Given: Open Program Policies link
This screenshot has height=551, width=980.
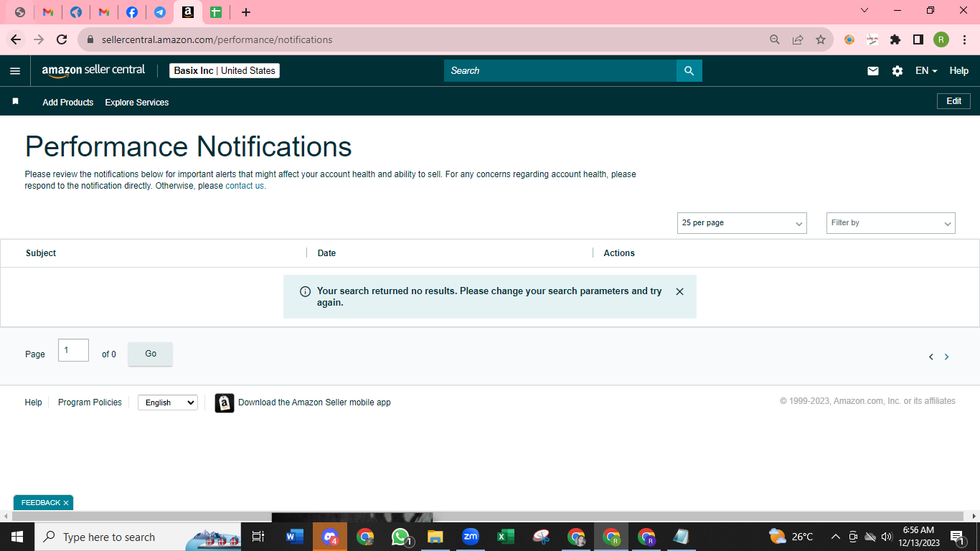Looking at the screenshot, I should click(90, 402).
